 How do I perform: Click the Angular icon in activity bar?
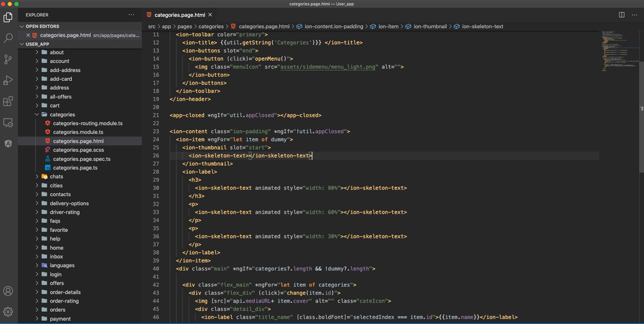click(8, 144)
